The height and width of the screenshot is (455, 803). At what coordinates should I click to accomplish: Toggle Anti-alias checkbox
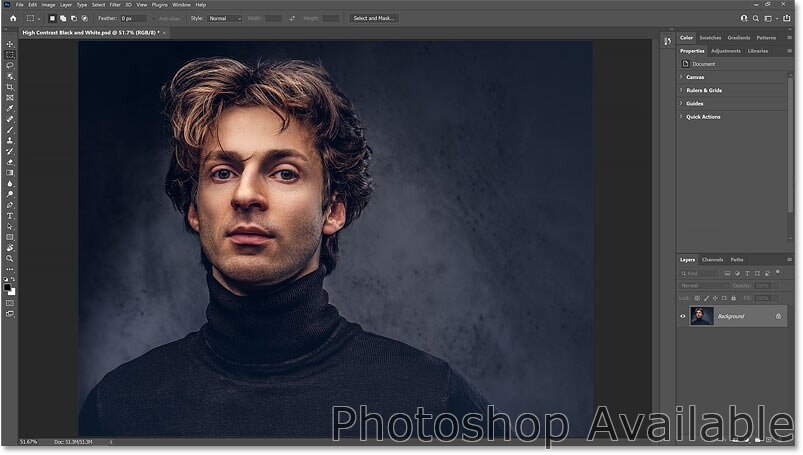point(155,18)
